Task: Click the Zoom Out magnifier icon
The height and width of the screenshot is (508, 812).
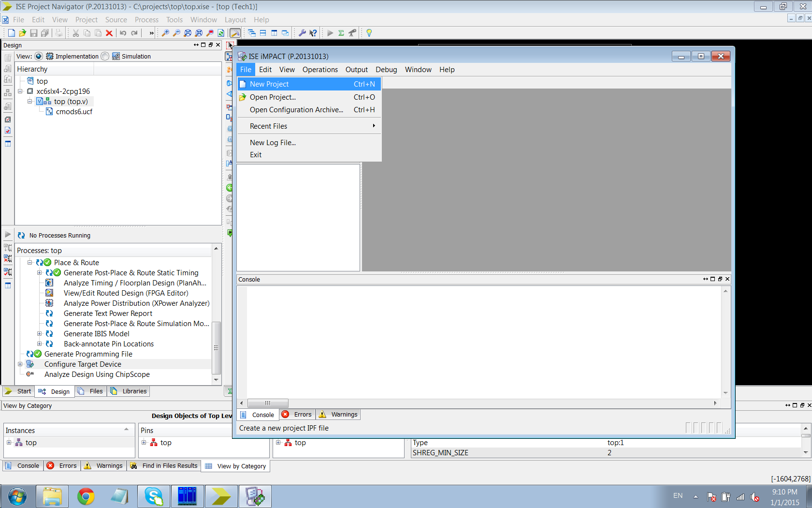Action: pyautogui.click(x=176, y=33)
